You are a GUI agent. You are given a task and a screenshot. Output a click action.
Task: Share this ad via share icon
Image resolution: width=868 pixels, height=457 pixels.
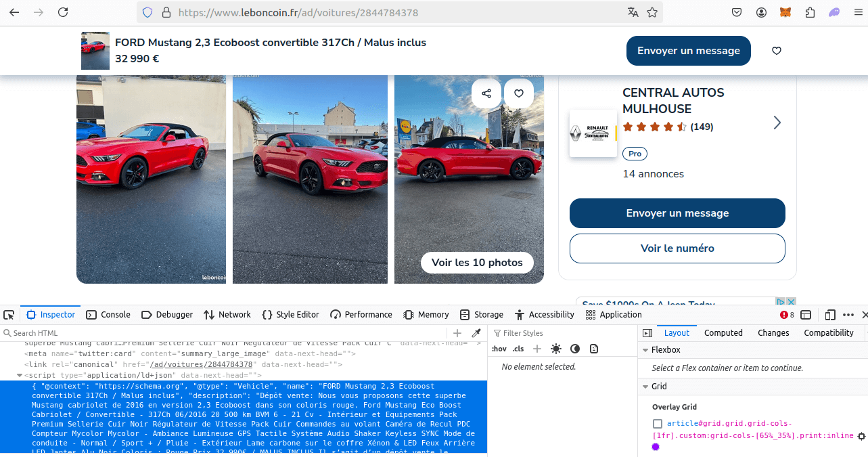486,93
